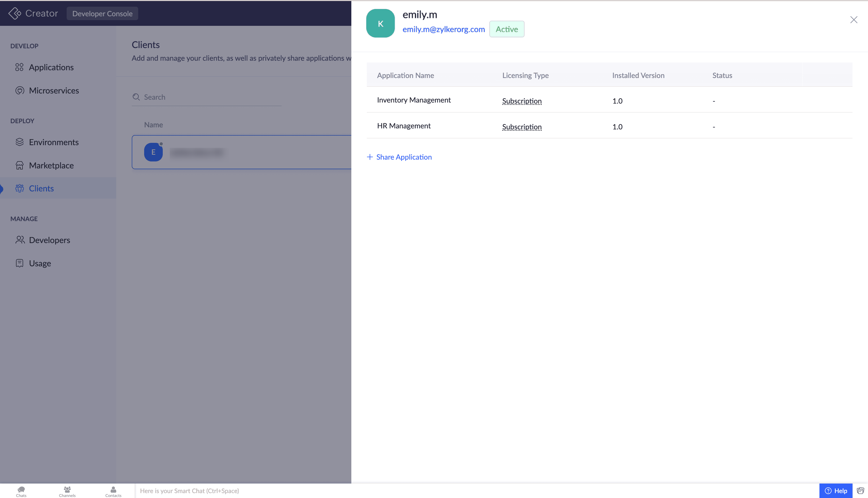This screenshot has width=868, height=498.
Task: View the Usage page
Action: click(x=40, y=263)
